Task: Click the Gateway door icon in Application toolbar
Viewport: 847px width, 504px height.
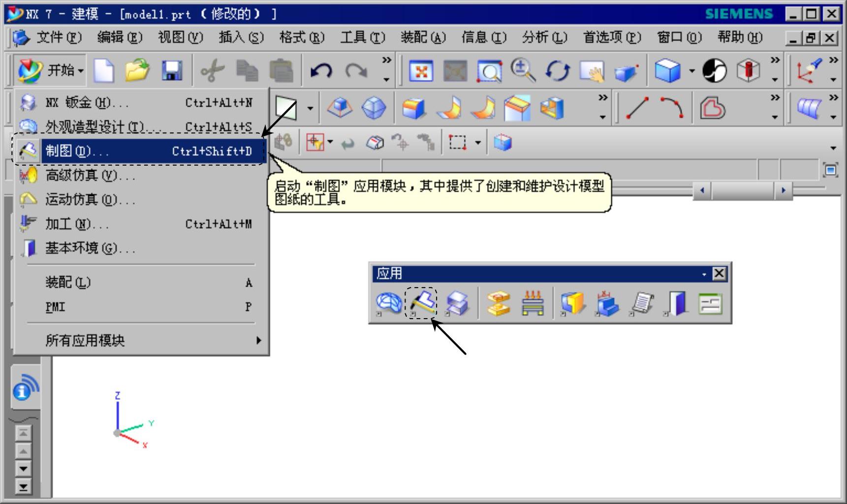Action: click(676, 303)
